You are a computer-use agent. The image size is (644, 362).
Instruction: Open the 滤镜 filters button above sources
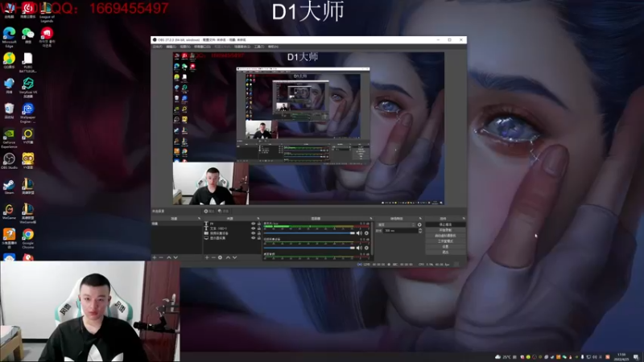(224, 211)
